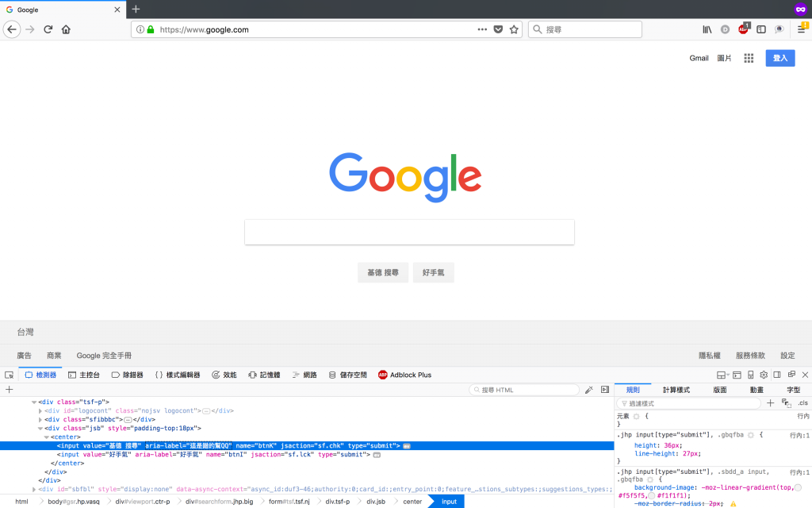Expand the sbfbl div node
Image resolution: width=812 pixels, height=508 pixels.
(34, 489)
